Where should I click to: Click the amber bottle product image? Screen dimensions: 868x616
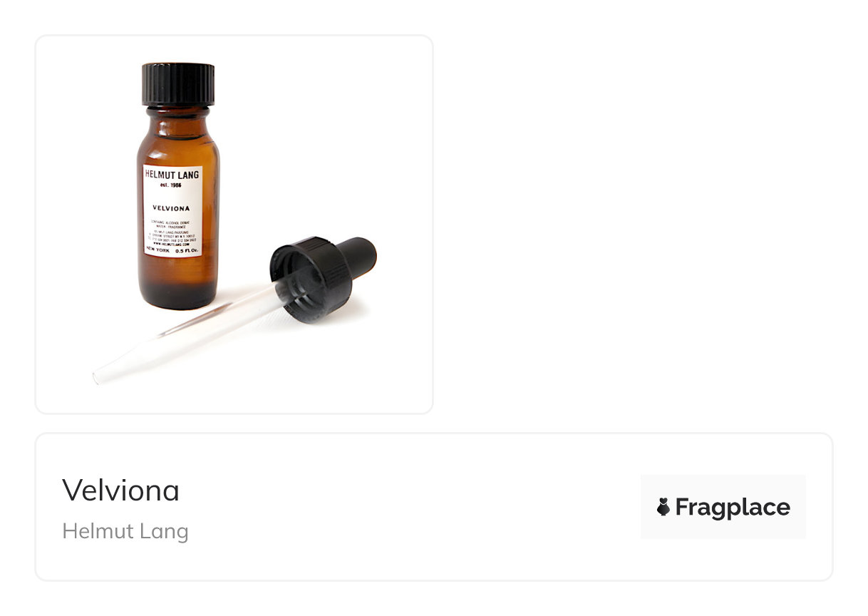click(x=234, y=225)
